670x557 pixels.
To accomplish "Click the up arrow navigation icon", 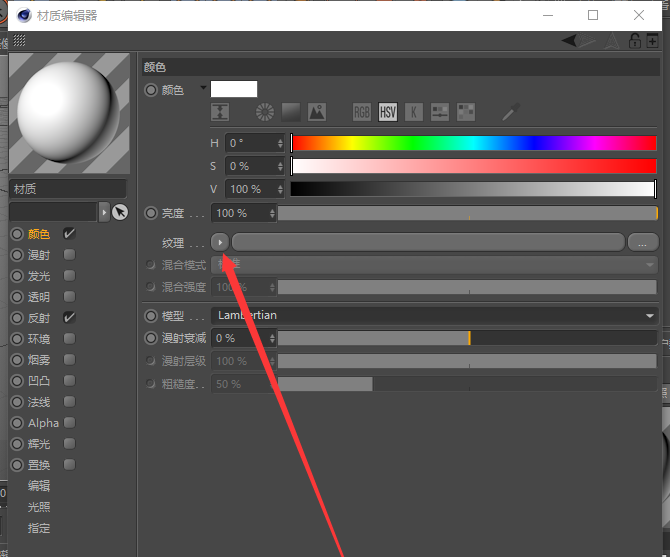I will (612, 41).
